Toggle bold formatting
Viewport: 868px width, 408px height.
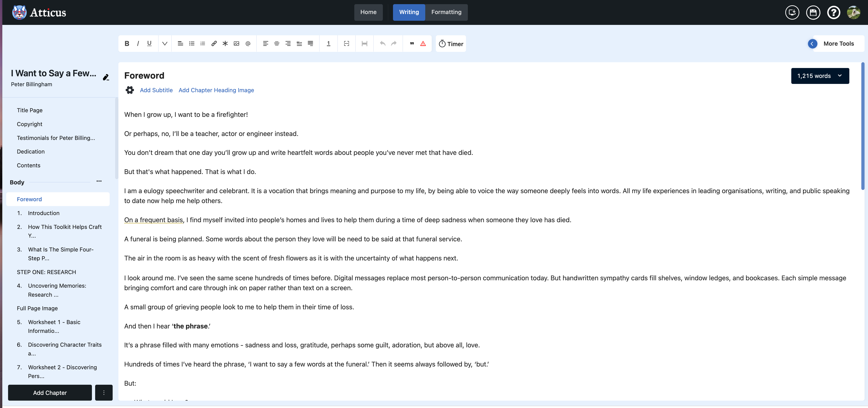coord(127,44)
